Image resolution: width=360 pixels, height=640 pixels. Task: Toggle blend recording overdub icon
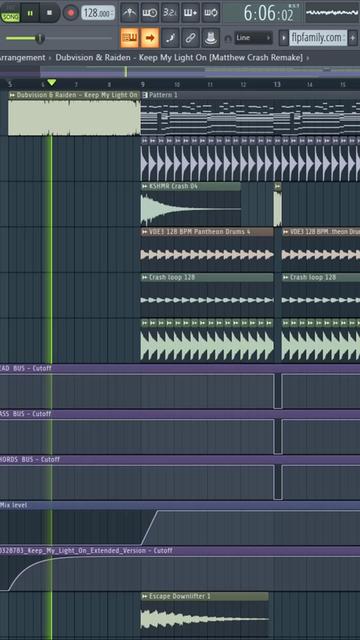(190, 13)
